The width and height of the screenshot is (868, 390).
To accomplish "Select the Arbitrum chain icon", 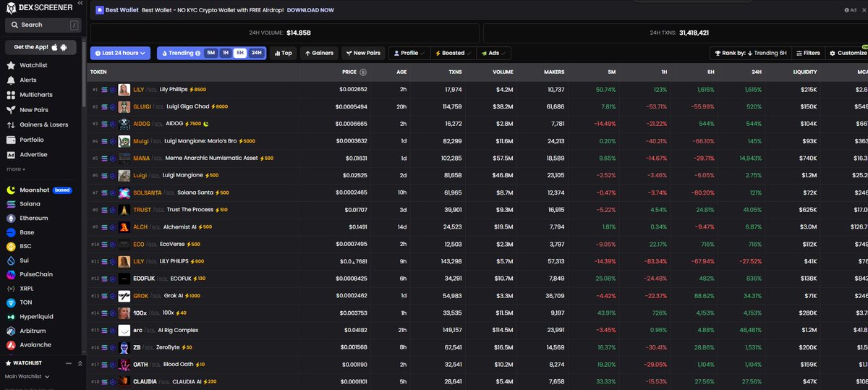I will (11, 331).
